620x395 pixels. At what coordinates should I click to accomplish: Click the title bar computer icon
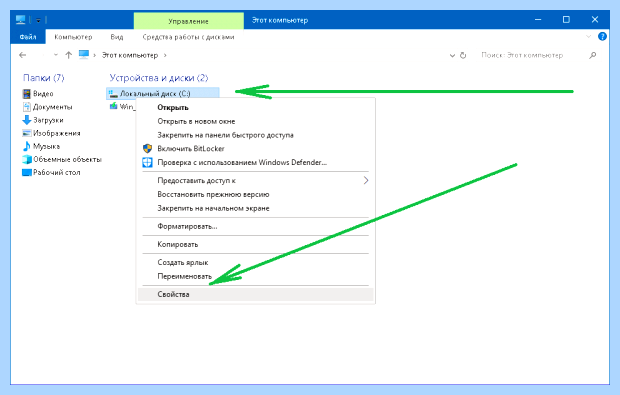tap(21, 19)
